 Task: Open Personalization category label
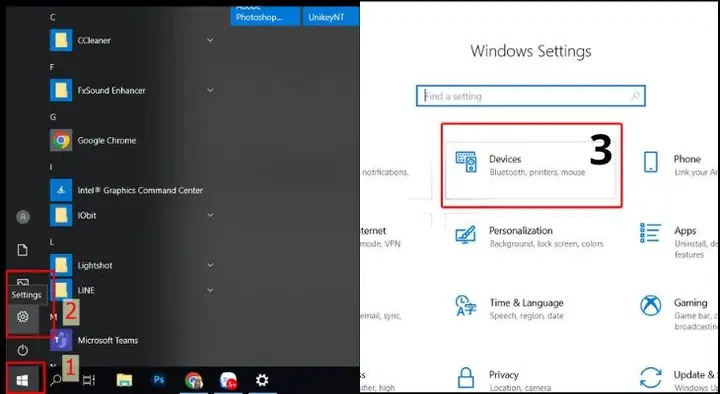(521, 231)
